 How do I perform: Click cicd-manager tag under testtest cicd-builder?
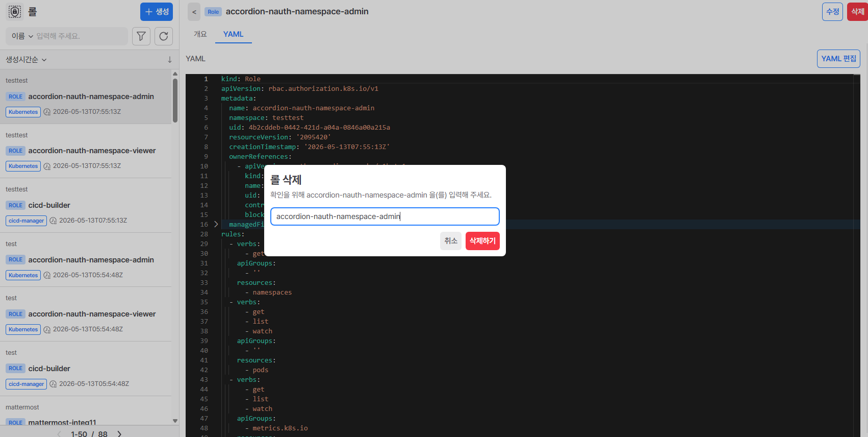27,221
